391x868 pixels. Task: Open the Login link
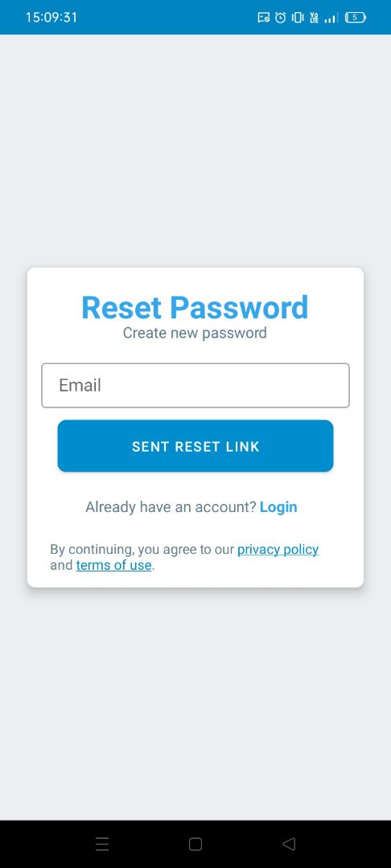click(x=278, y=507)
